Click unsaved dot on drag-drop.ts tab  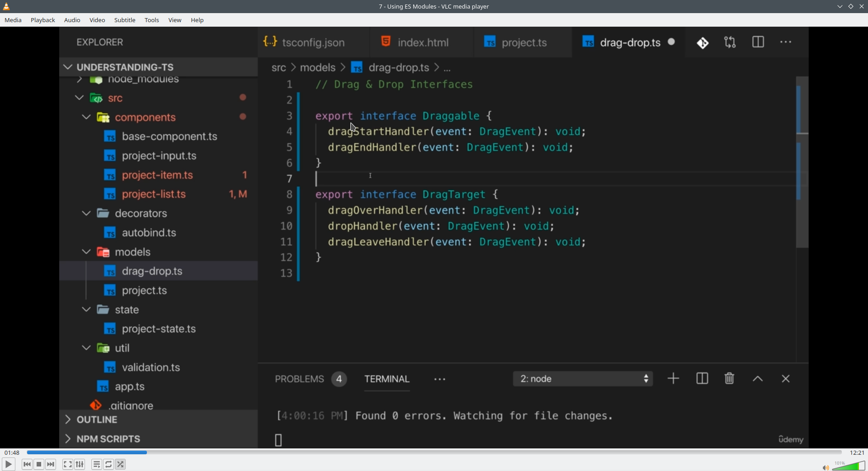coord(672,42)
